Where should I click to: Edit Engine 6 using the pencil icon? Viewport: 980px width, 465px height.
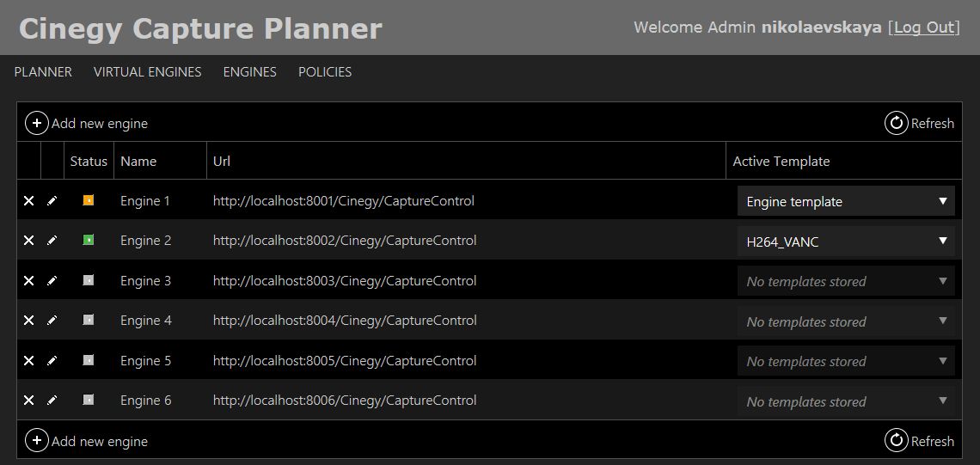[52, 400]
